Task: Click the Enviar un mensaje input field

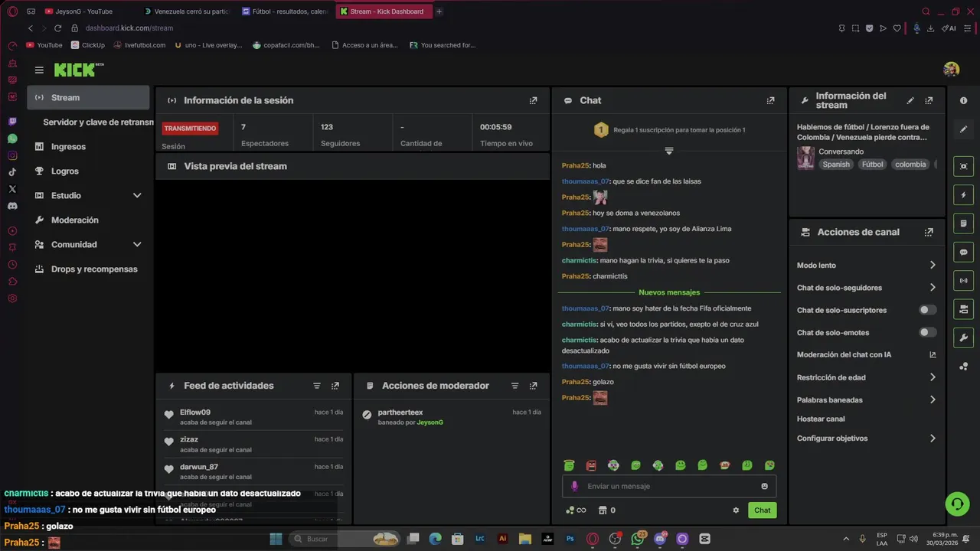Action: coord(670,486)
